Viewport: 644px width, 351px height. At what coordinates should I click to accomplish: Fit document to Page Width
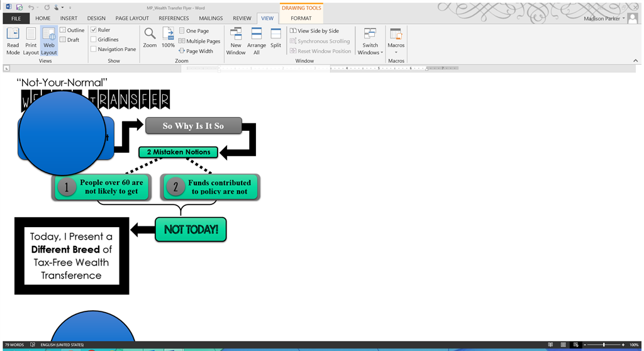[x=196, y=51]
